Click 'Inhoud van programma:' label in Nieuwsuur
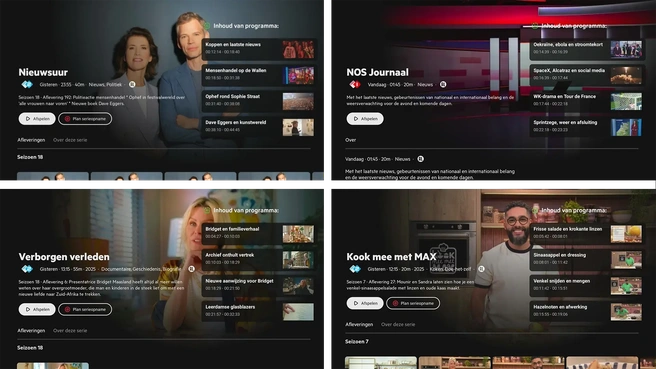656x369 pixels. (x=246, y=26)
